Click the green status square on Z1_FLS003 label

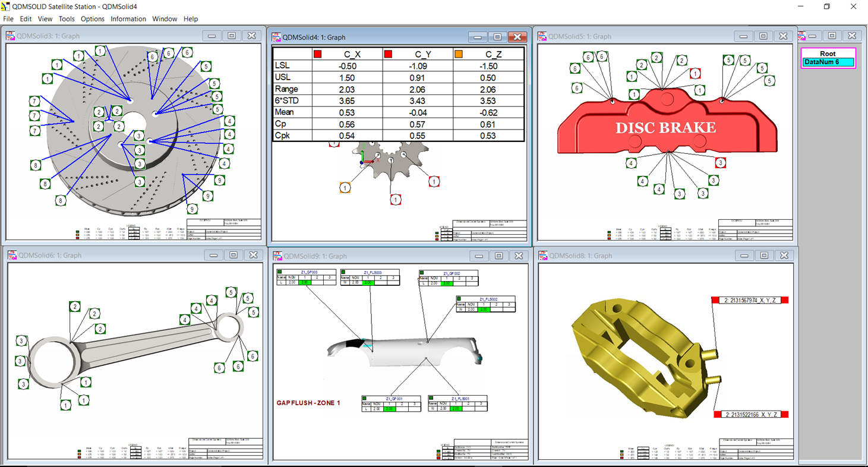343,272
